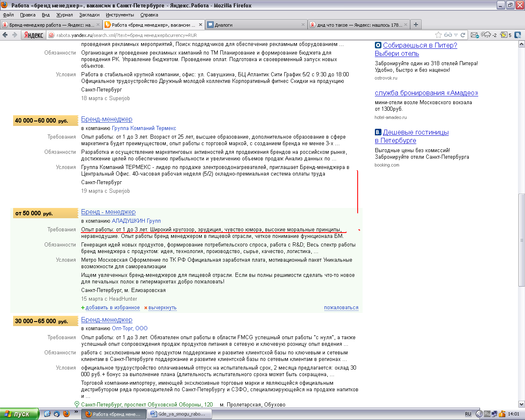Close the 'Диалоги' tab
Viewport: 525px width, 420px height.
[303, 25]
